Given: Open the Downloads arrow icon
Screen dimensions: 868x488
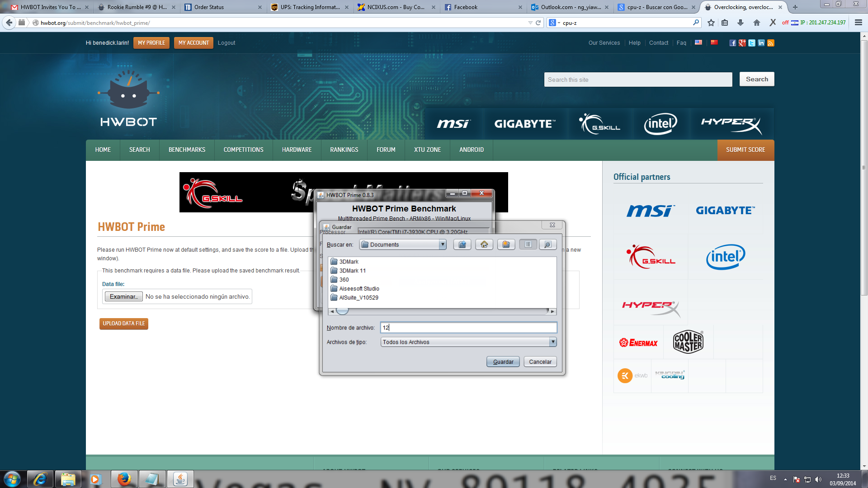Looking at the screenshot, I should click(x=741, y=23).
